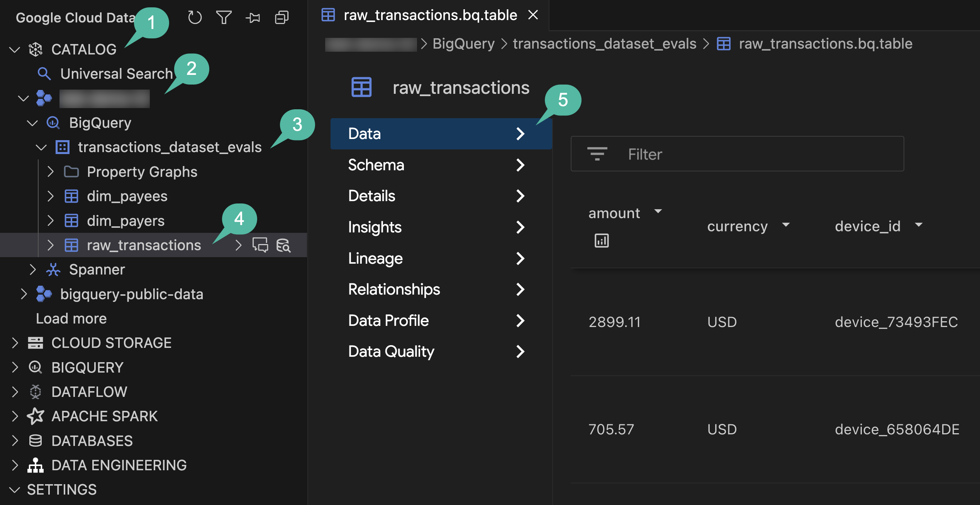
Task: Click the 2899.11 amount cell
Action: tap(614, 322)
